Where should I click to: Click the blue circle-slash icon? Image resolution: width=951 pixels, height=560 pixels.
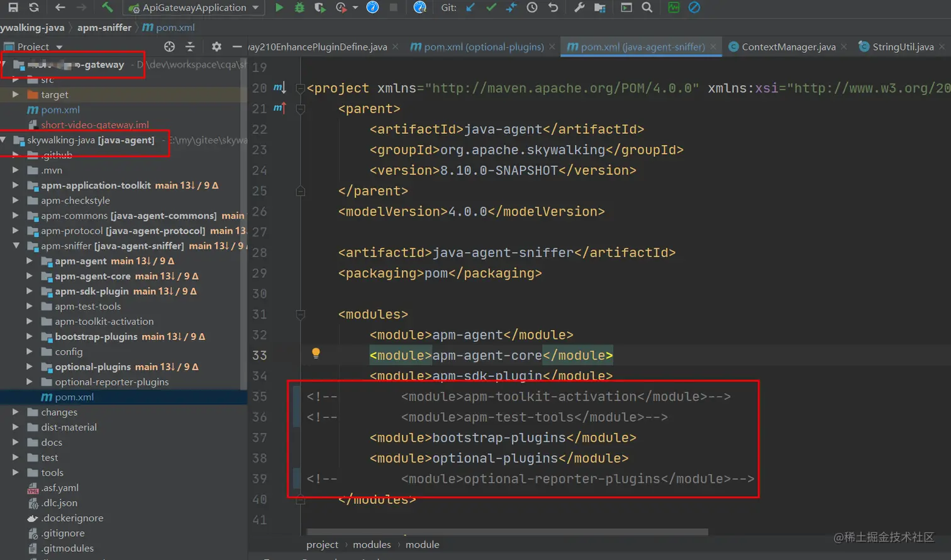click(x=694, y=8)
